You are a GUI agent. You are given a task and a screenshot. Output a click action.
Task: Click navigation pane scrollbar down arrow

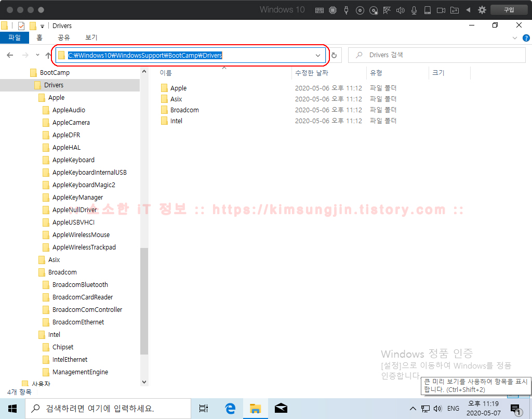pos(144,382)
